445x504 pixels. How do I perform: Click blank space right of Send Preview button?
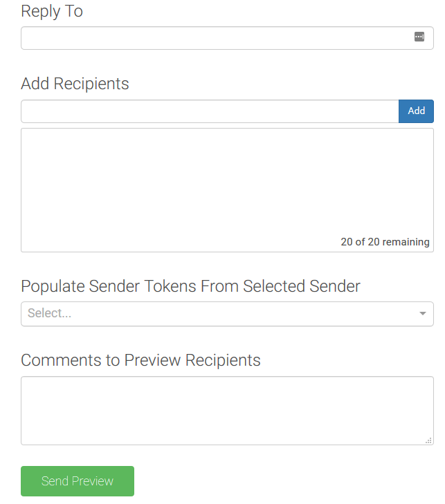[277, 481]
